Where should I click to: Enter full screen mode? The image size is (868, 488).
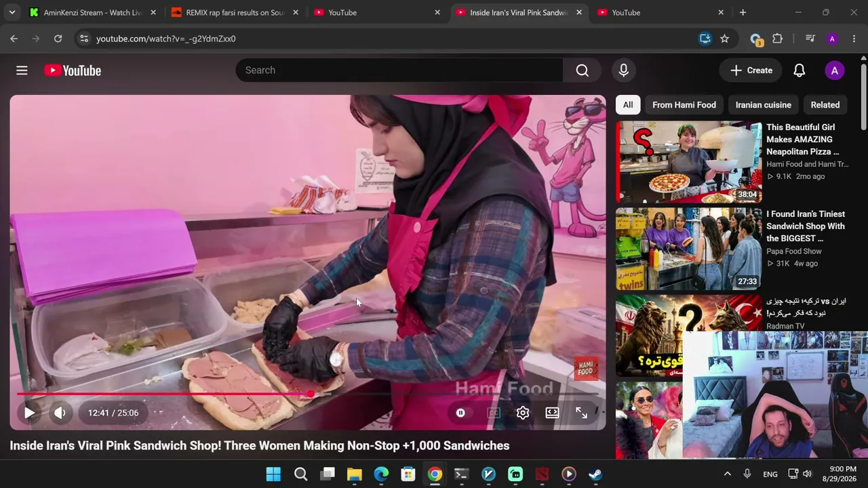(x=581, y=413)
